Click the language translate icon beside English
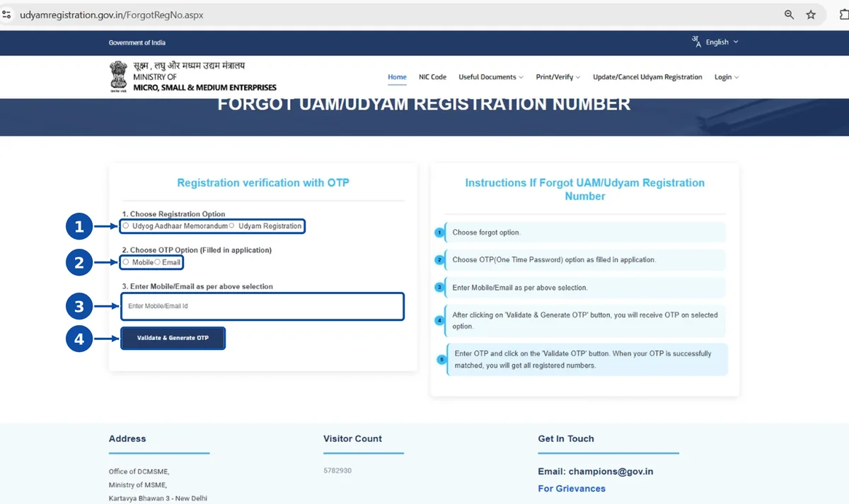This screenshot has width=849, height=504. (x=697, y=42)
